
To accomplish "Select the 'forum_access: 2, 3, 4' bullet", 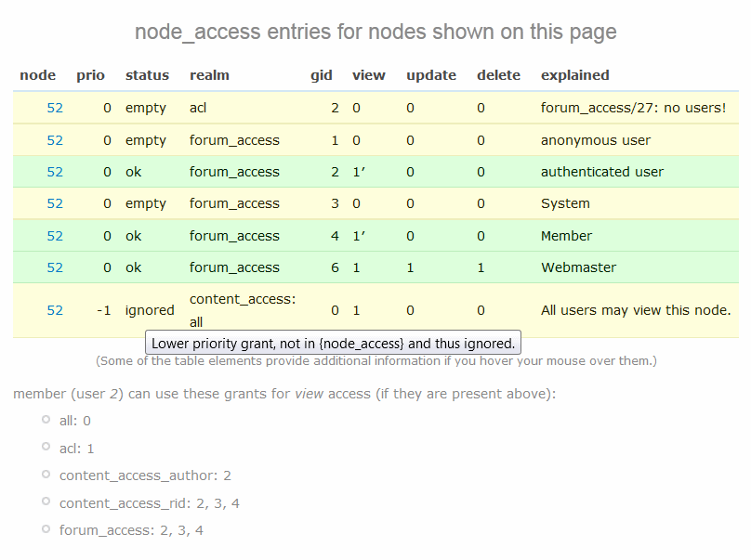I will (x=44, y=529).
